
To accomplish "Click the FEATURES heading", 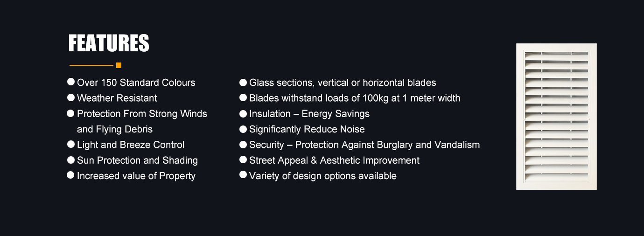I will pos(109,43).
